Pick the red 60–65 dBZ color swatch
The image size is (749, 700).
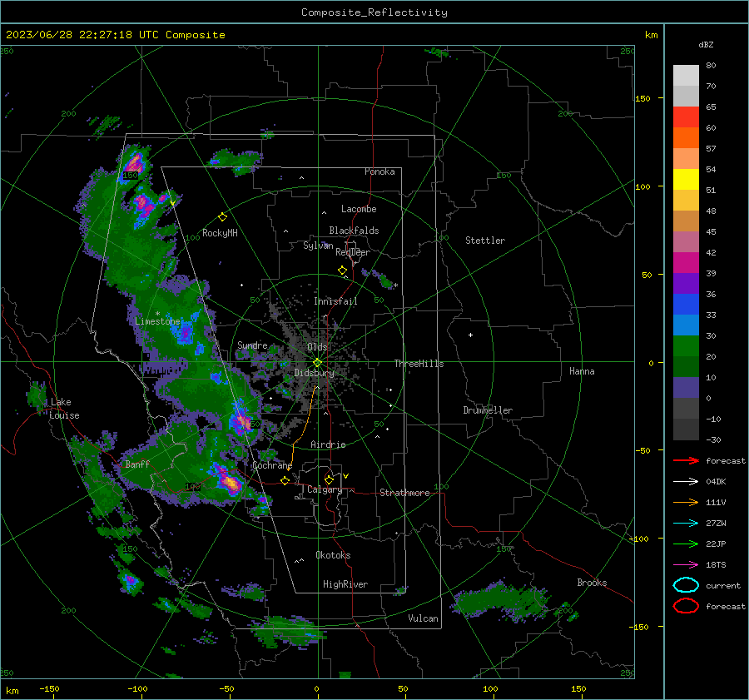click(x=686, y=117)
